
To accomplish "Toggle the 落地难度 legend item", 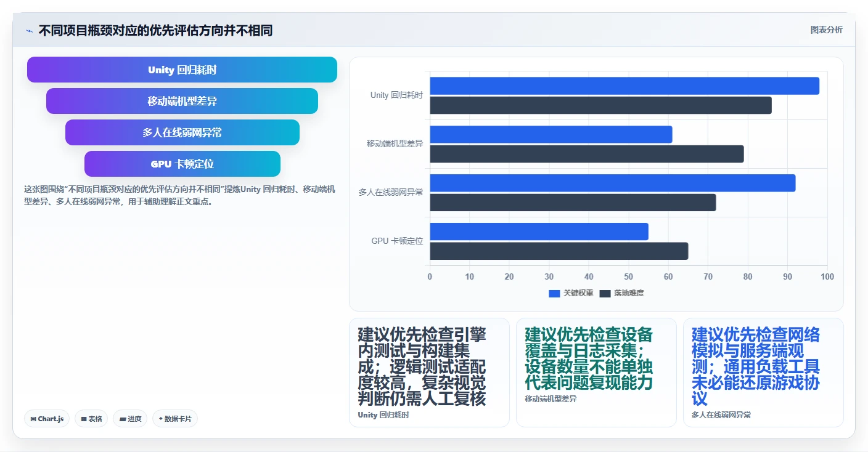I will (x=621, y=293).
